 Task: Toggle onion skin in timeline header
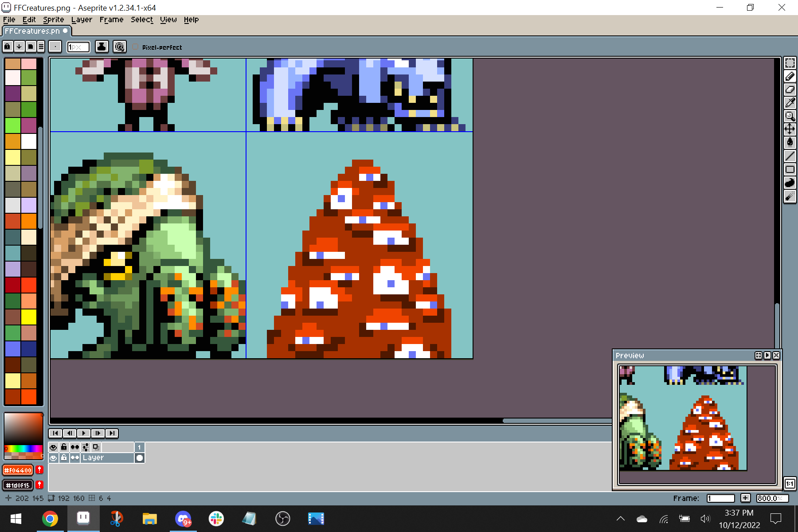(x=96, y=447)
